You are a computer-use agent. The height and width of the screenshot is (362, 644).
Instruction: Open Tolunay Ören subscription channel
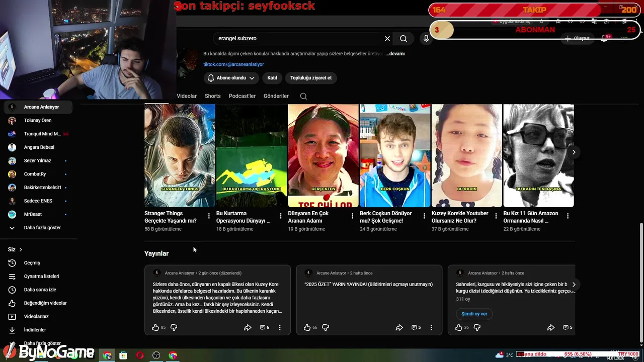pos(38,121)
